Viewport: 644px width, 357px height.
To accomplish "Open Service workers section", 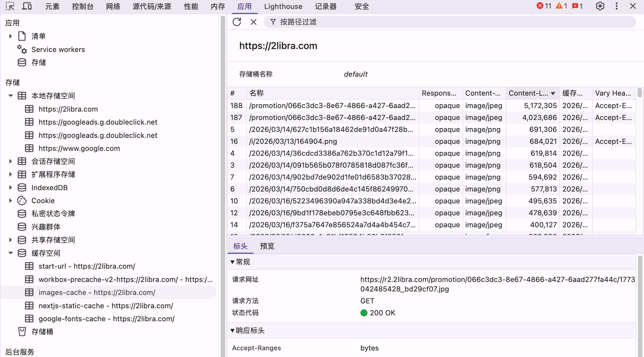I will click(58, 50).
